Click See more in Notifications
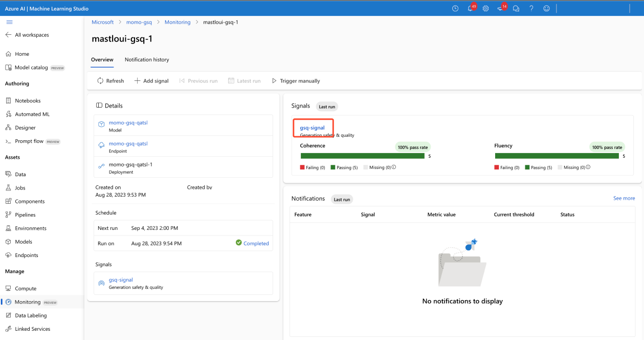Screen dimensions: 644x340 tap(624, 198)
